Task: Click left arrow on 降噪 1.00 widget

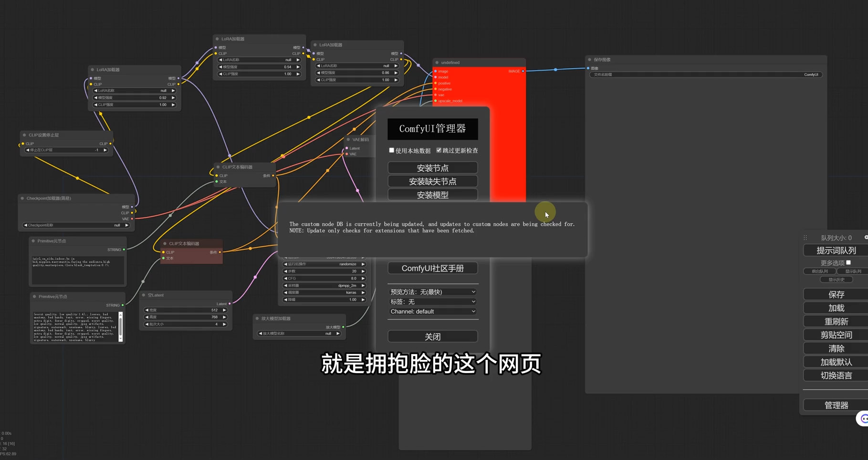Action: (x=285, y=300)
